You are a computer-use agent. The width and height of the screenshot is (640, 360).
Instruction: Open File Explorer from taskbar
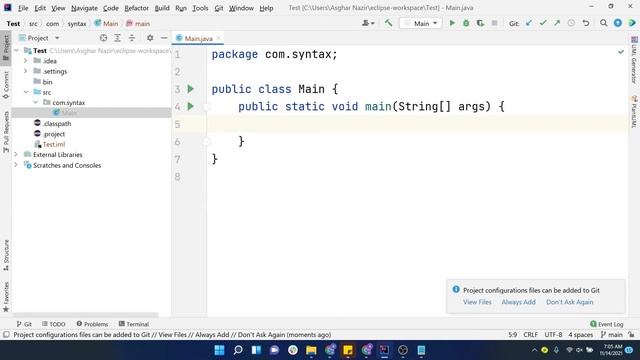click(x=311, y=350)
